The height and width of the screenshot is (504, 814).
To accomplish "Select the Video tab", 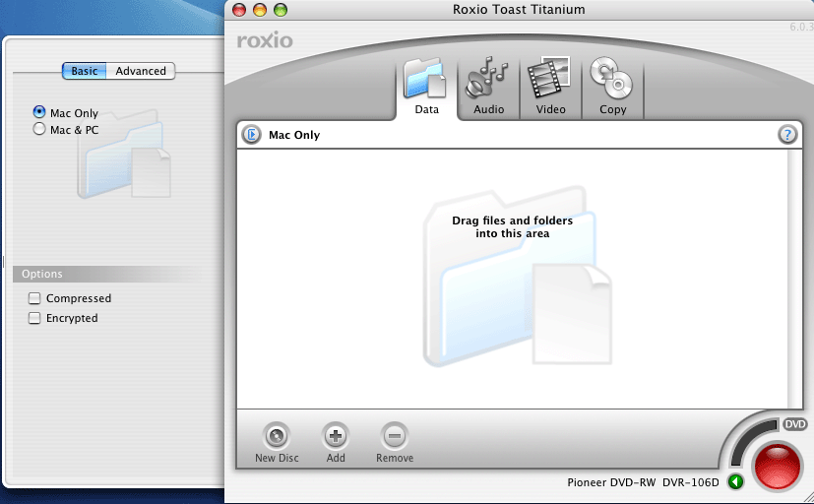I will (x=550, y=87).
